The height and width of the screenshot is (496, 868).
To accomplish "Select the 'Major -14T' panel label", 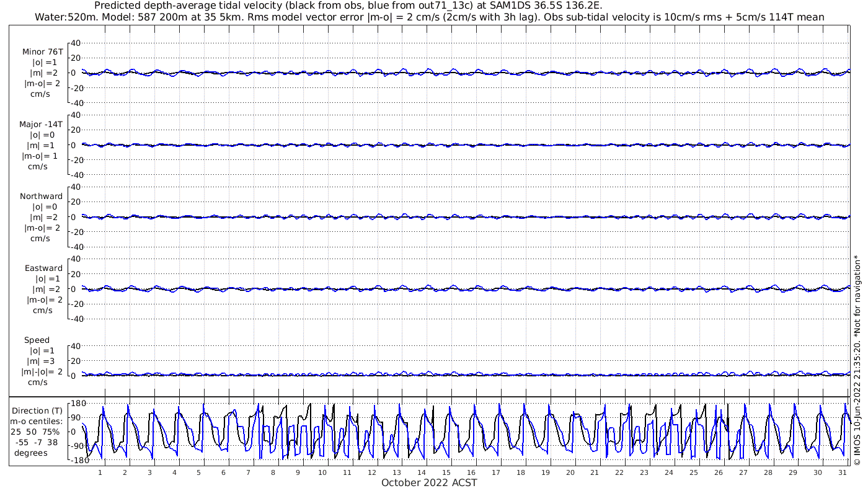I will click(41, 125).
